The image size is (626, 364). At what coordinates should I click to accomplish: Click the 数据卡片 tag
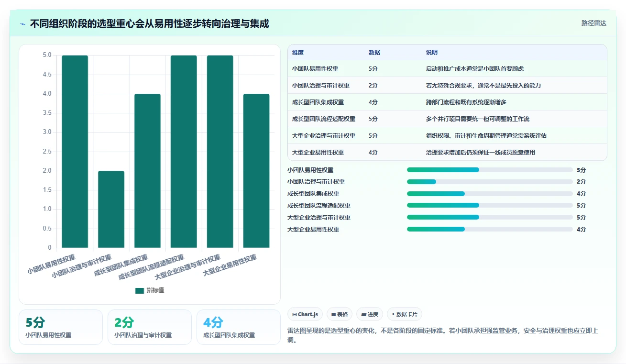coord(405,314)
